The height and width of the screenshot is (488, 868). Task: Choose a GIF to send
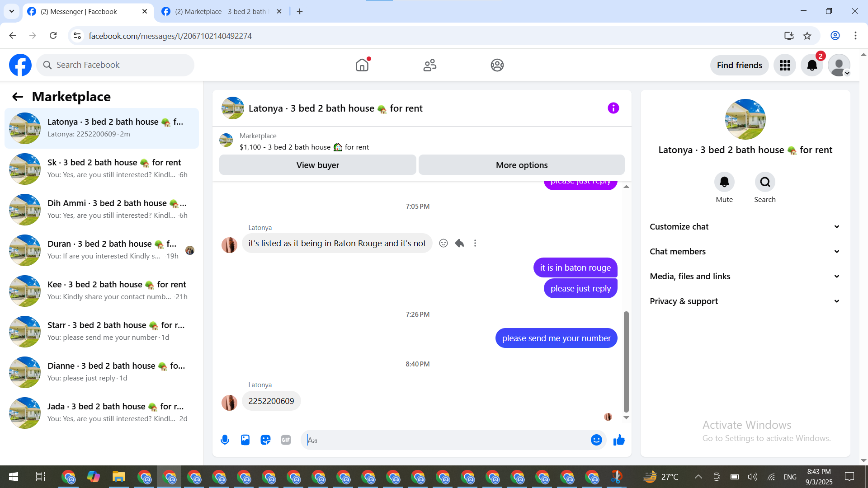pos(286,440)
